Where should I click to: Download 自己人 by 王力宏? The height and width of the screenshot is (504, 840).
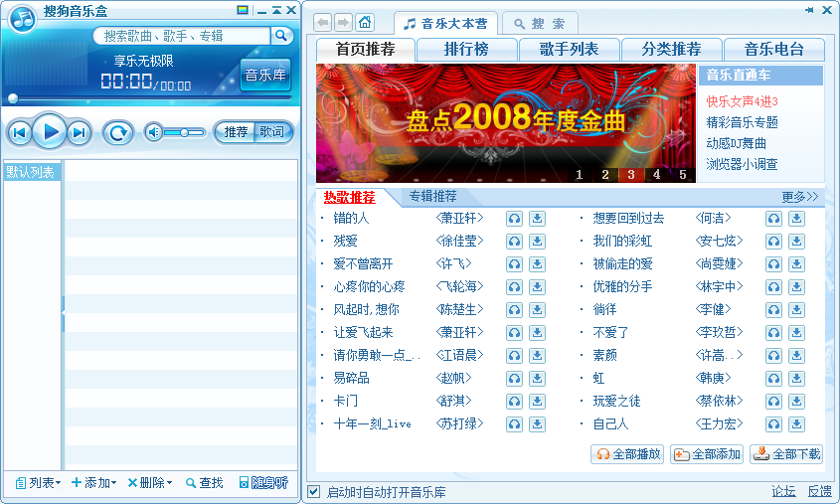pos(796,424)
